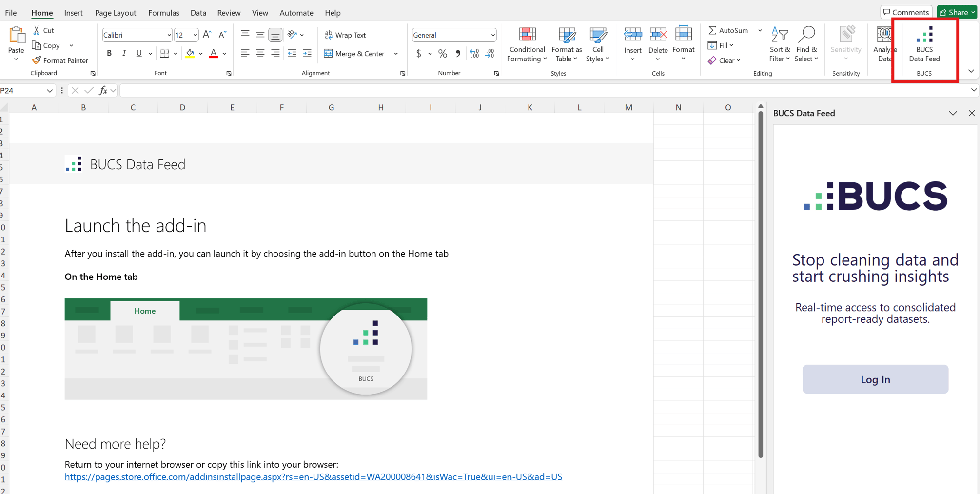Open the font size dropdown
The image size is (980, 494).
(194, 35)
